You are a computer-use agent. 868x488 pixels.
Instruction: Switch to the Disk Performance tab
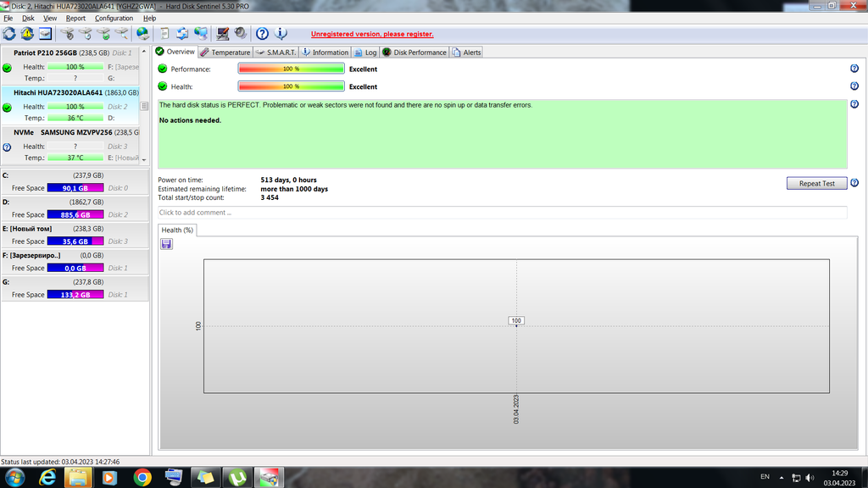pos(414,52)
